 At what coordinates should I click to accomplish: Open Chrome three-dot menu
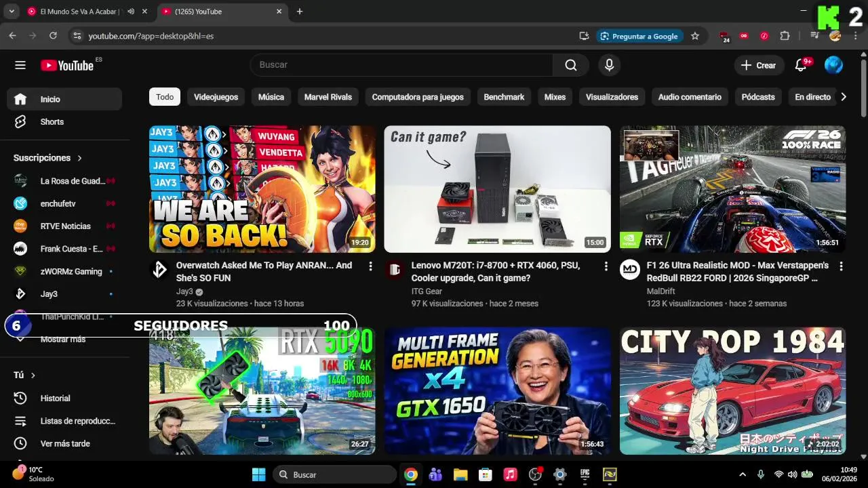point(856,36)
